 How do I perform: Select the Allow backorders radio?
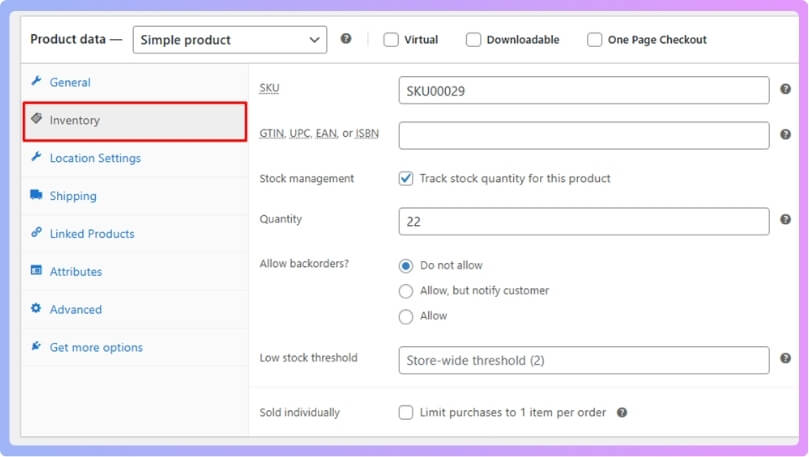coord(406,316)
